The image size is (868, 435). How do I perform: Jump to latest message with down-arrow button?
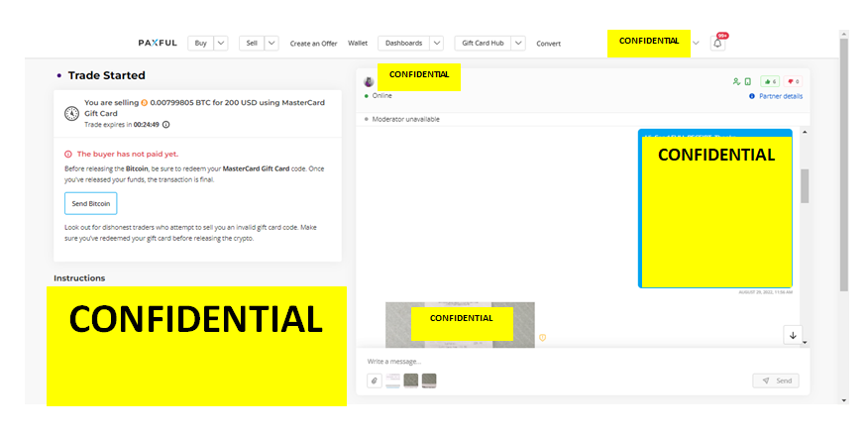click(793, 335)
